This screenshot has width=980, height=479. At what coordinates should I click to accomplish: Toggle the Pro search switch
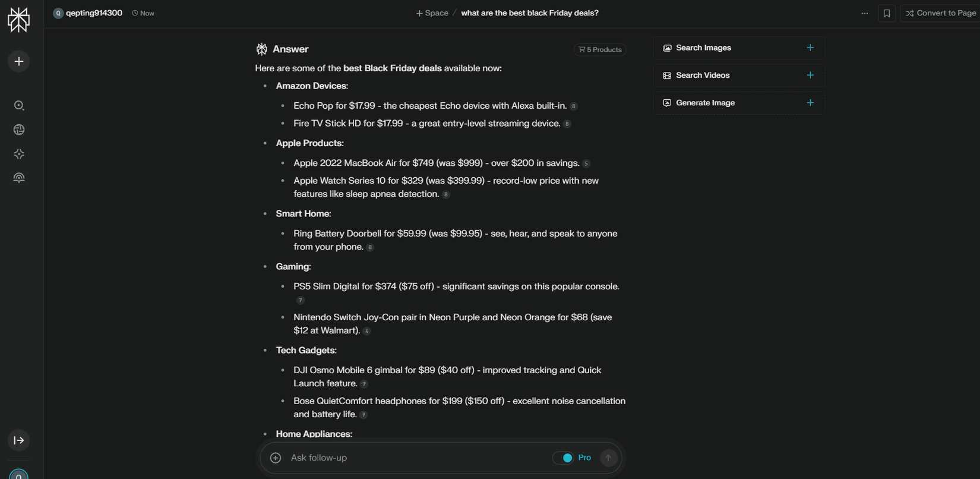click(564, 458)
